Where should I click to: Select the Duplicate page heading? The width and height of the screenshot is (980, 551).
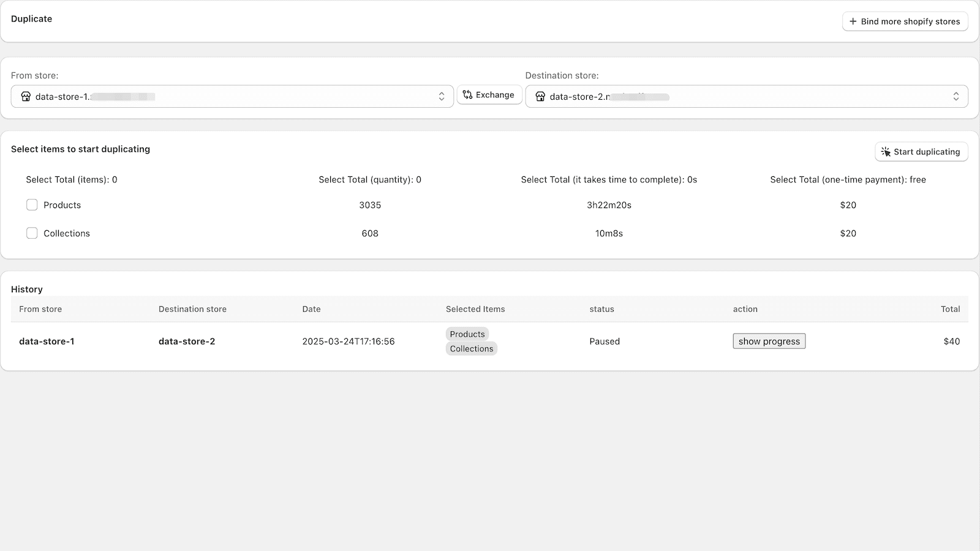pos(31,18)
